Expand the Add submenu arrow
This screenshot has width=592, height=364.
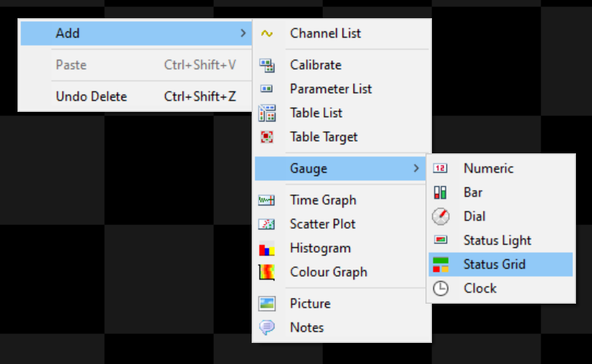tap(242, 33)
